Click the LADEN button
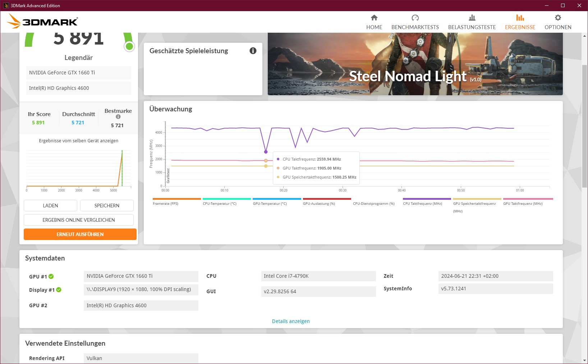588x364 pixels. pos(50,206)
